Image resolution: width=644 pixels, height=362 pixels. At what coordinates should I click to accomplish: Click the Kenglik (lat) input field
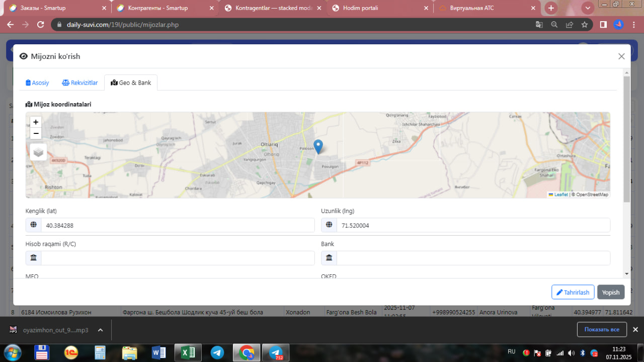tap(177, 226)
